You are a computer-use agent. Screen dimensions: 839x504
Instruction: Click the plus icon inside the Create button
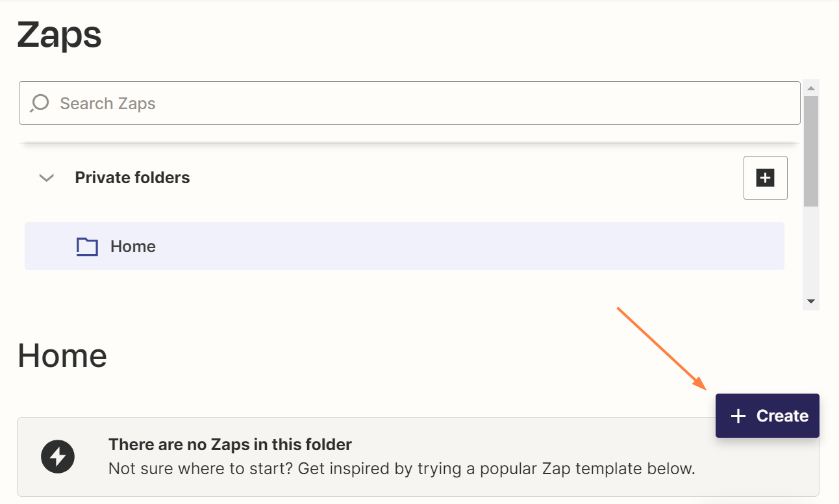point(738,416)
